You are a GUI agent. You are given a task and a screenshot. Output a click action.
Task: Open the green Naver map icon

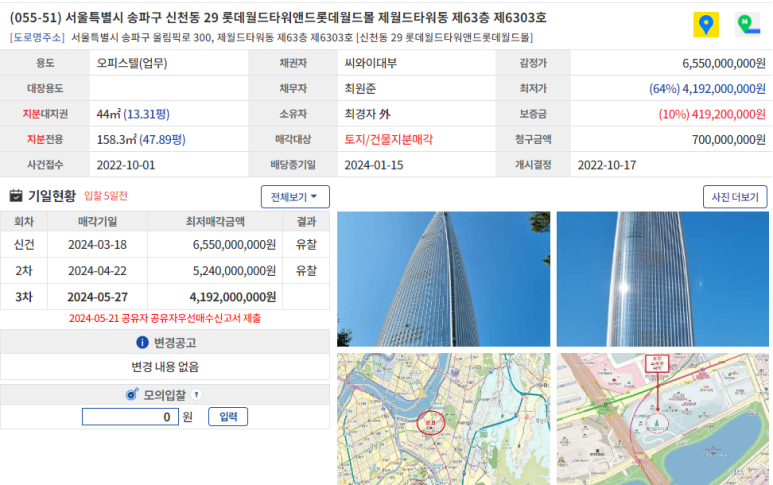tap(748, 25)
